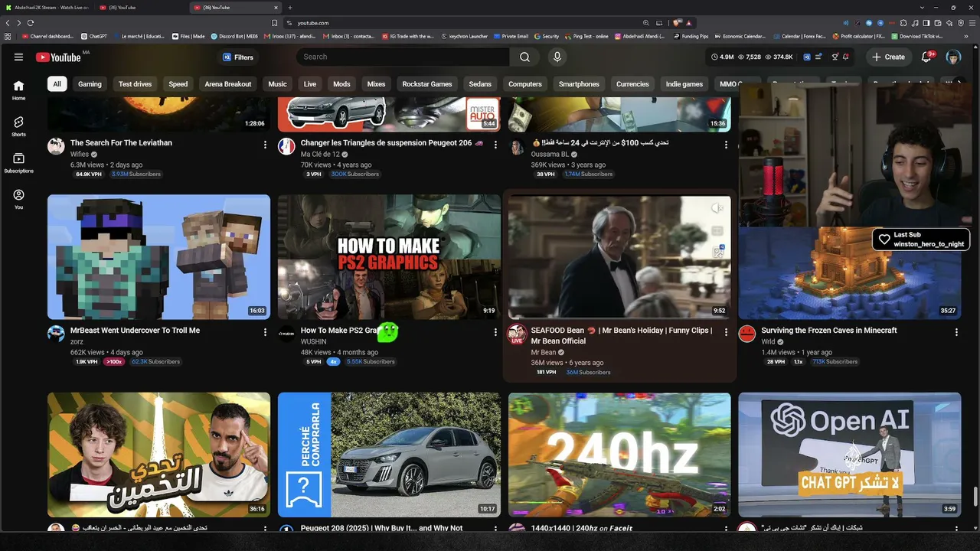Click the Mr Bean channel avatar
This screenshot has width=980, height=551.
point(517,333)
